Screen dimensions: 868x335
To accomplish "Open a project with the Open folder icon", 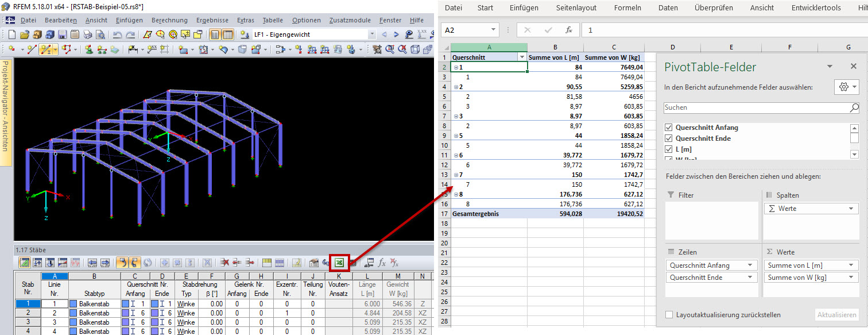I will 24,34.
